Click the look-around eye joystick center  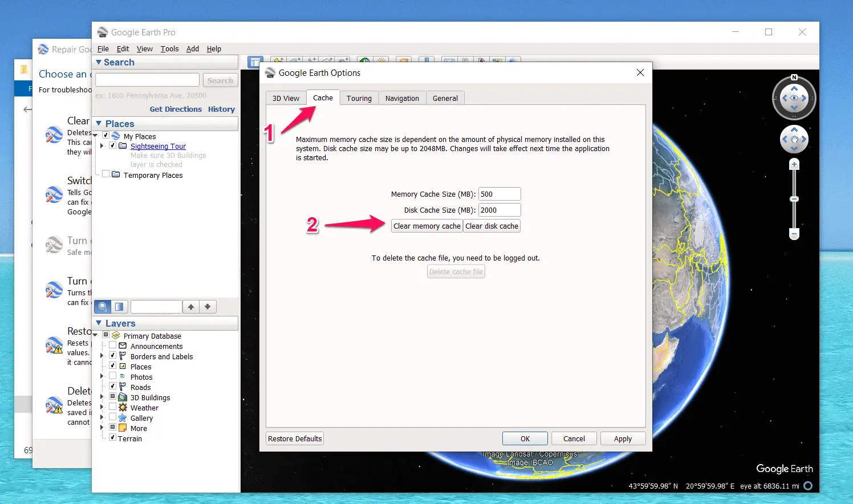(x=794, y=98)
